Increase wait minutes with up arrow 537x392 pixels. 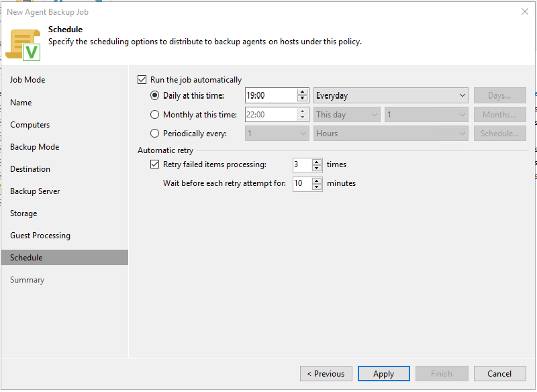pyautogui.click(x=317, y=181)
